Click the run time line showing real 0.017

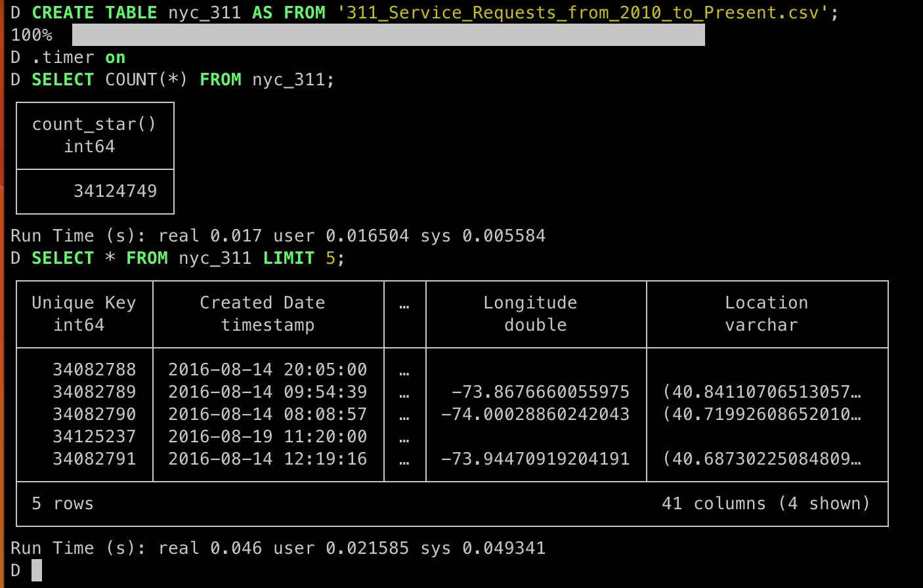tap(278, 236)
